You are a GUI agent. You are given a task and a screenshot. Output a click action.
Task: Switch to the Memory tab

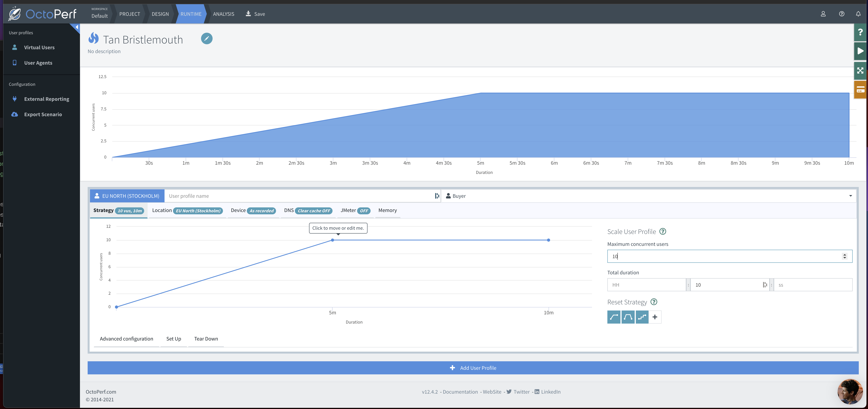(x=387, y=210)
